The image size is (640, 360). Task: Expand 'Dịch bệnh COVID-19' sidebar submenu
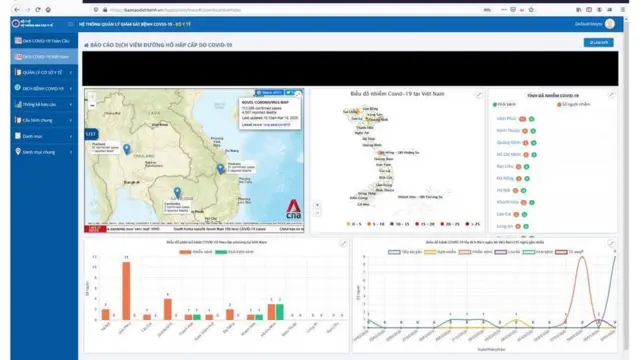pos(44,88)
